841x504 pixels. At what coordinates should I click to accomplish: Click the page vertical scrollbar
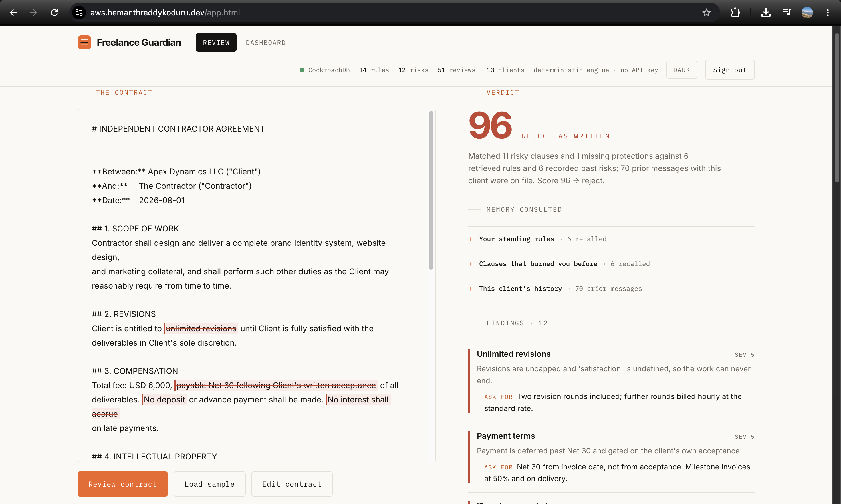tap(837, 108)
